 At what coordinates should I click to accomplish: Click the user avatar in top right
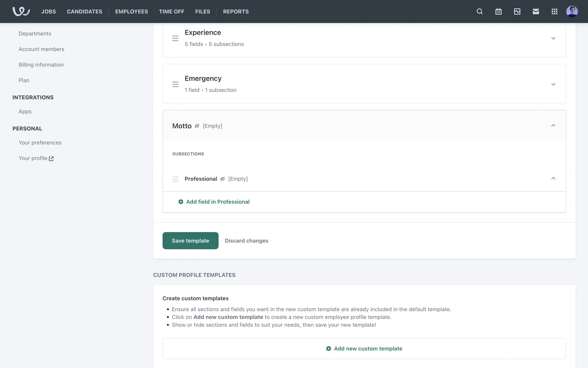point(572,11)
